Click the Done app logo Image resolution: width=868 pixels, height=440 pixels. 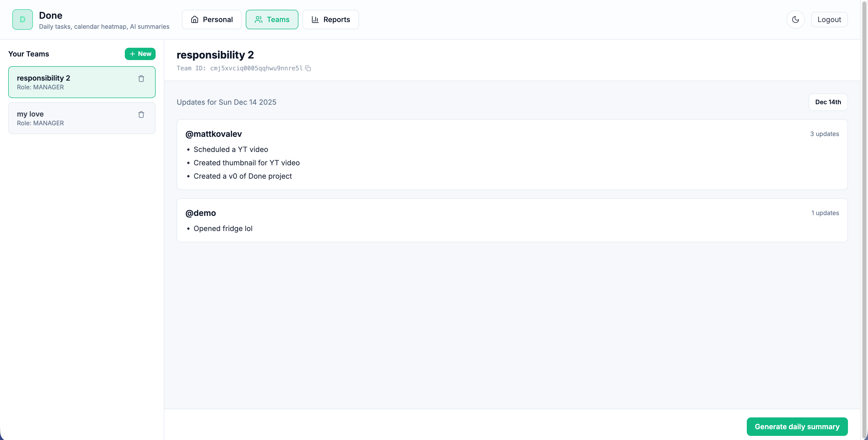[x=22, y=19]
